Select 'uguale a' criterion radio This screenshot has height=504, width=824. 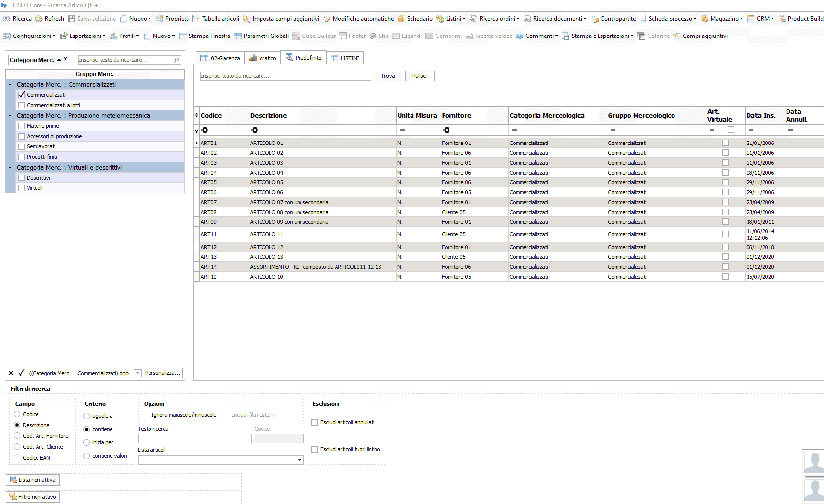coord(86,416)
